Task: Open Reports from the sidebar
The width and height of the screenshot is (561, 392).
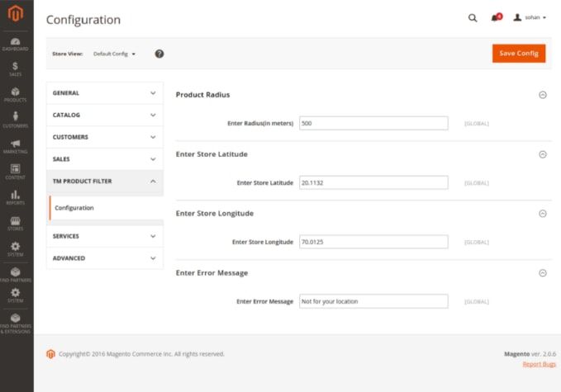Action: point(16,197)
